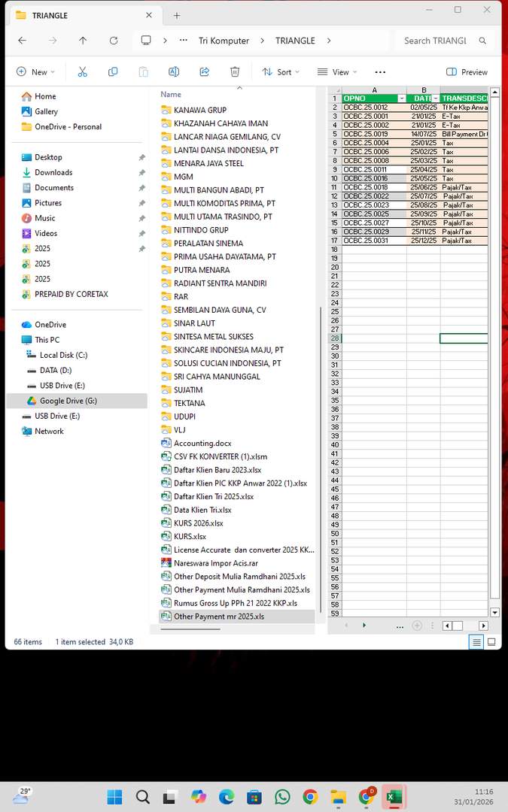Open the View dropdown menu
The width and height of the screenshot is (508, 812).
pos(337,72)
